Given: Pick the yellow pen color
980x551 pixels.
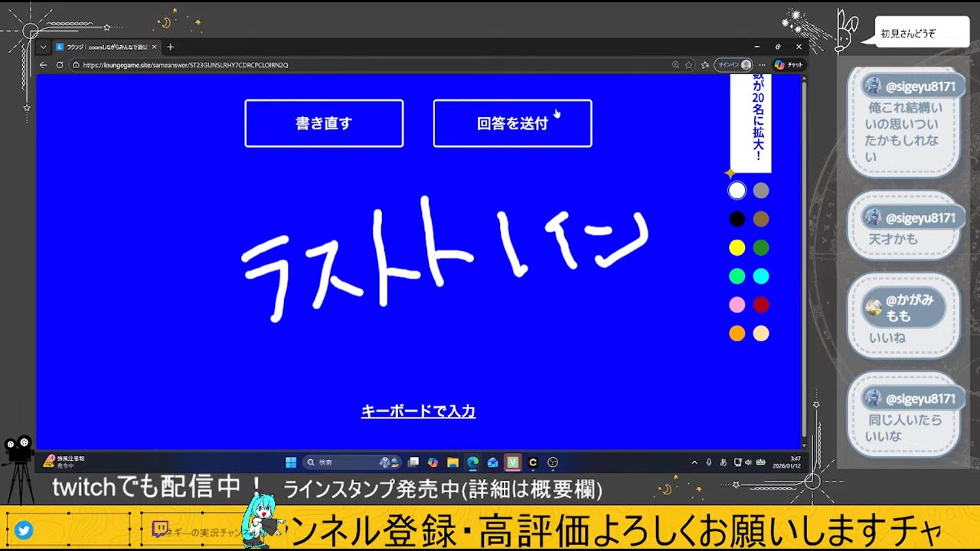Looking at the screenshot, I should (737, 248).
